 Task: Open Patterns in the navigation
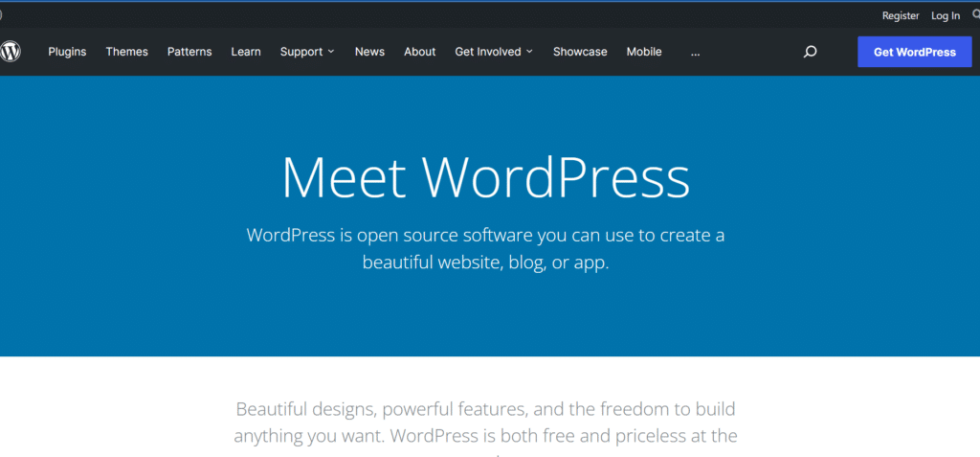pyautogui.click(x=189, y=52)
